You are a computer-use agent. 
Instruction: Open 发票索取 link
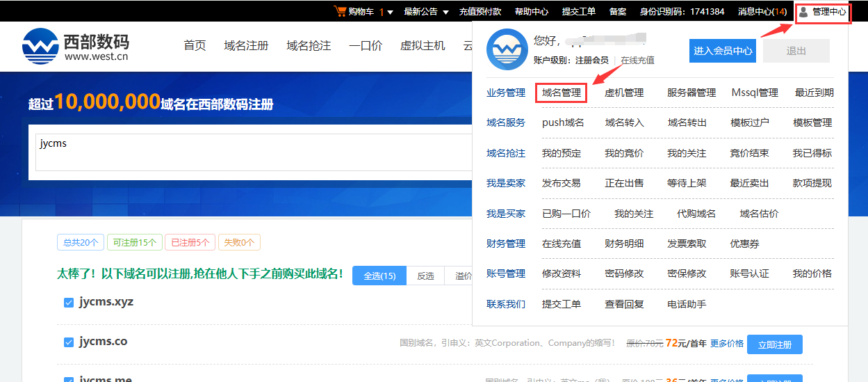pos(687,244)
